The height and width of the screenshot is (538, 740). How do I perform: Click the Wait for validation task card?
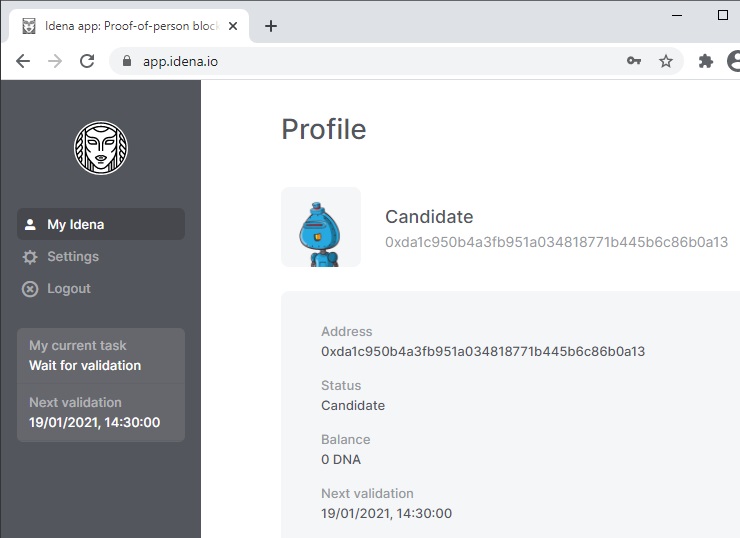[x=101, y=356]
